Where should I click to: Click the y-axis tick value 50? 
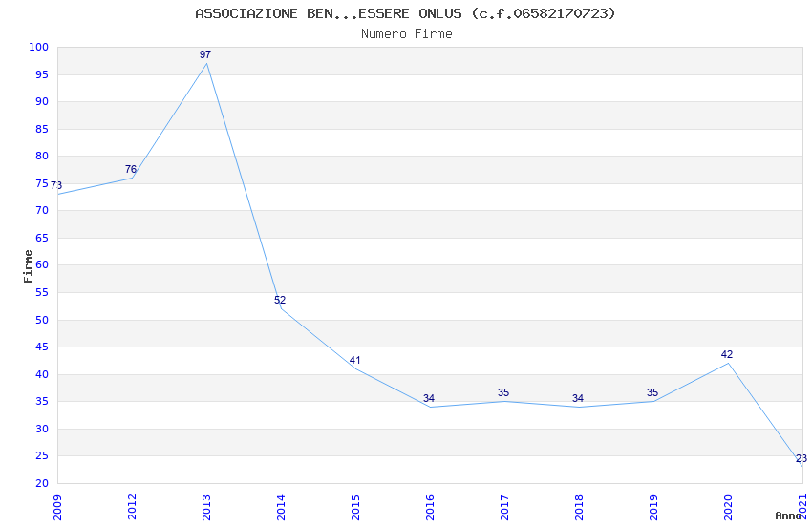coord(42,320)
